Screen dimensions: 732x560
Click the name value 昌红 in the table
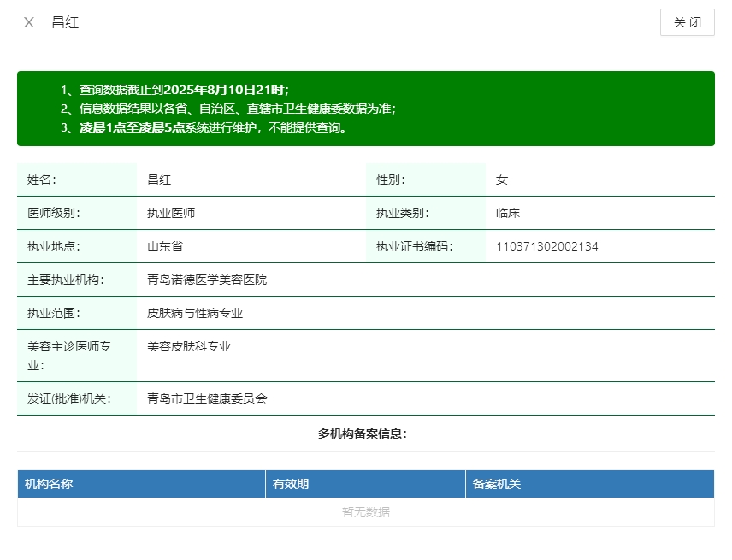tap(159, 180)
